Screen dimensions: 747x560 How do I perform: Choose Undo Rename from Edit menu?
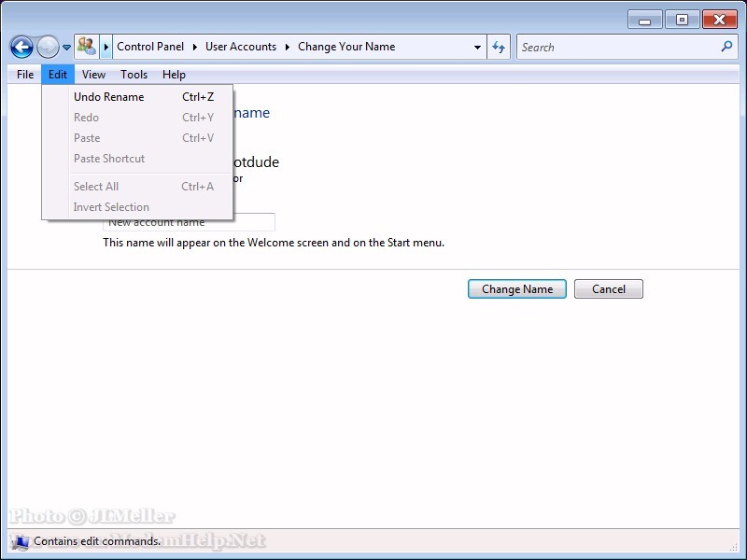tap(137, 97)
